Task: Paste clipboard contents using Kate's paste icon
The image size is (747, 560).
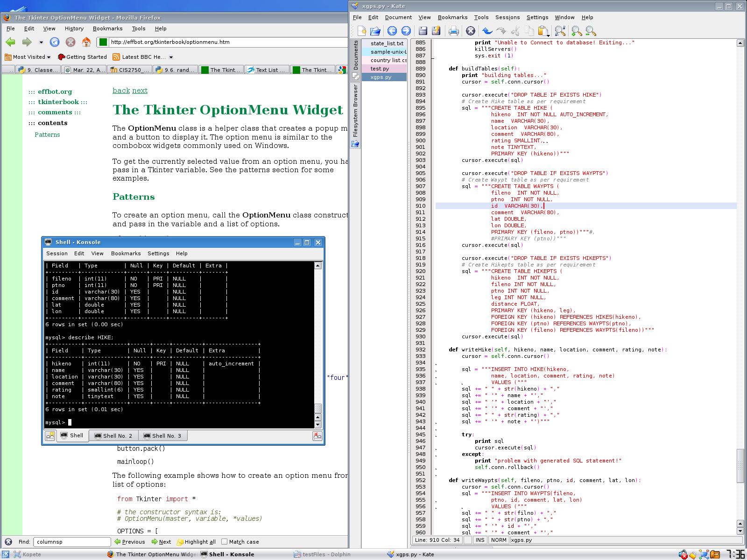Action: (x=543, y=31)
